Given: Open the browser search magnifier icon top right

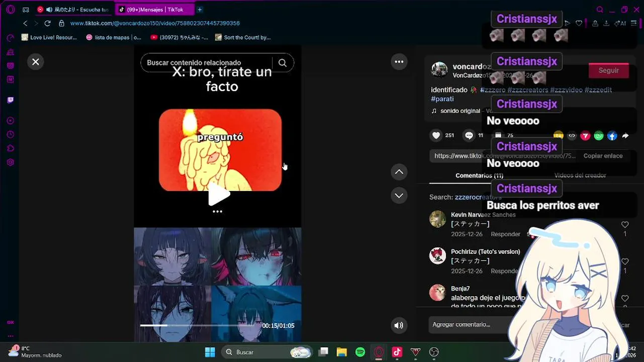Looking at the screenshot, I should tap(600, 10).
